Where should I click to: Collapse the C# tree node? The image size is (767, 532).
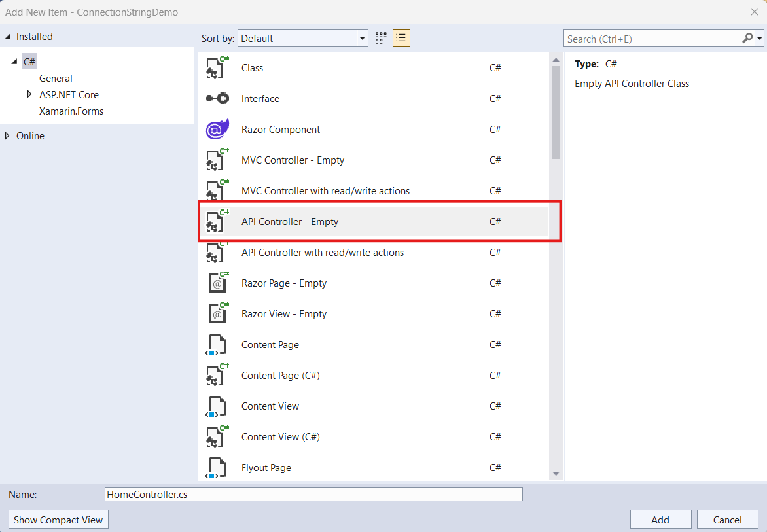point(14,62)
